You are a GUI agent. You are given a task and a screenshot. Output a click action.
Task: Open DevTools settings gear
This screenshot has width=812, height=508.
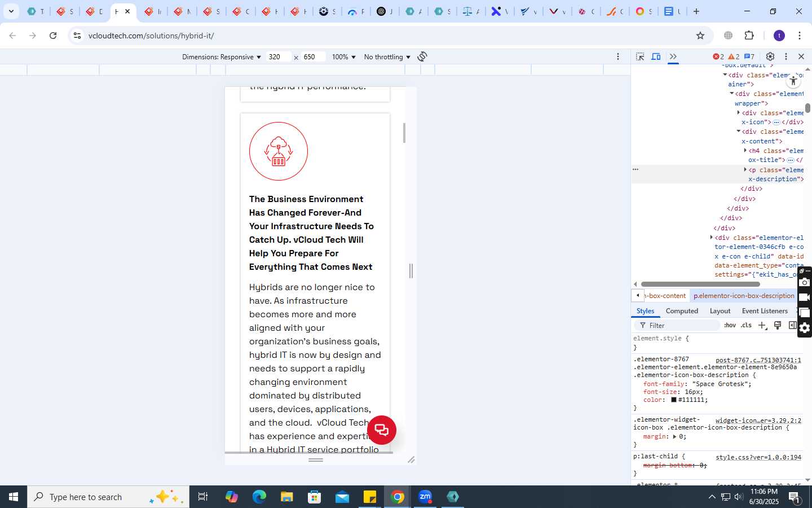pyautogui.click(x=770, y=56)
